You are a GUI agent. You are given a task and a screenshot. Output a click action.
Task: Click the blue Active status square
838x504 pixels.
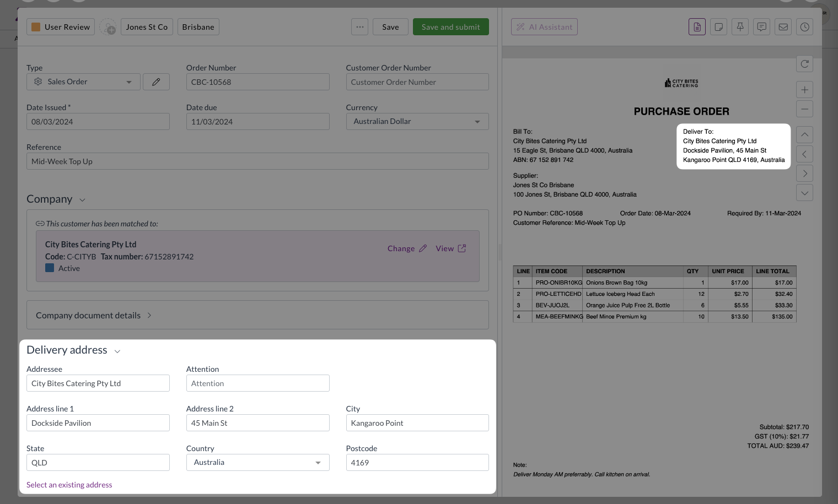[x=50, y=268]
